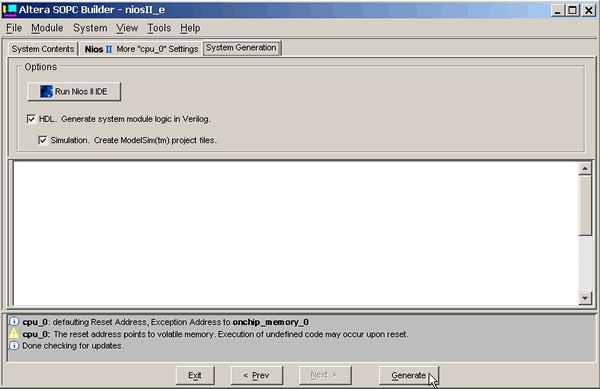Image resolution: width=600 pixels, height=389 pixels.
Task: Click info icon beside defaulting Reset Address message
Action: click(14, 322)
